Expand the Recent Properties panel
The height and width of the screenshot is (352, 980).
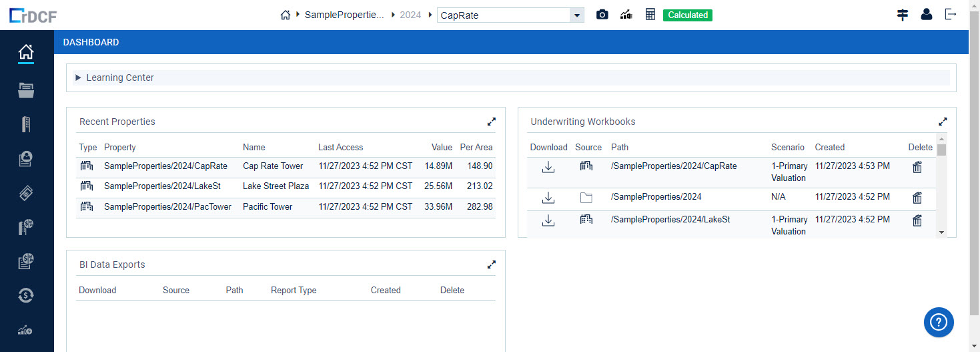pos(492,122)
